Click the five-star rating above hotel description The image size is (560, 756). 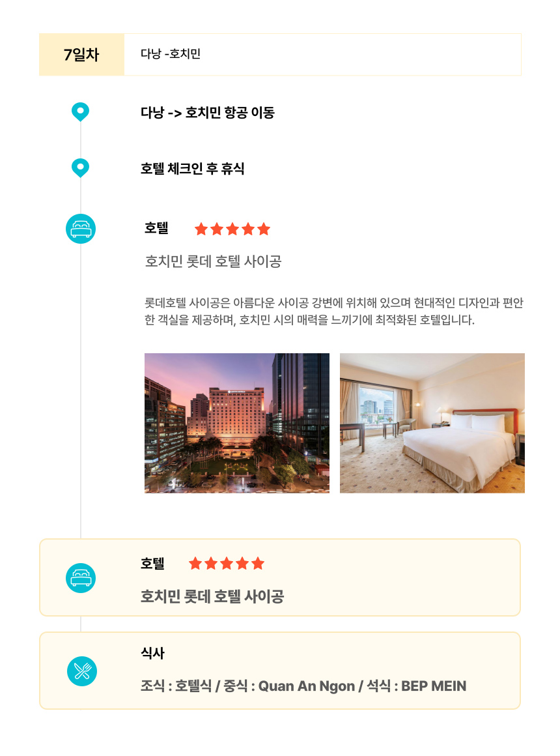point(232,229)
